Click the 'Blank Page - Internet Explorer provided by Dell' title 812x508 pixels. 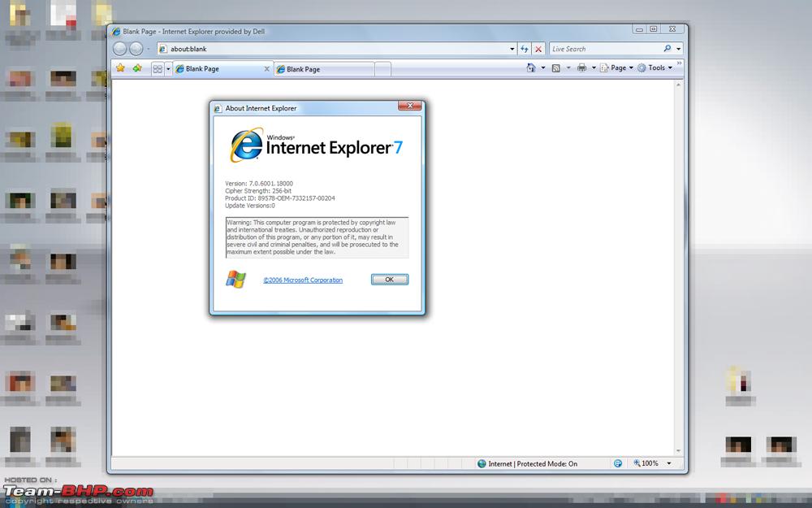tap(194, 32)
